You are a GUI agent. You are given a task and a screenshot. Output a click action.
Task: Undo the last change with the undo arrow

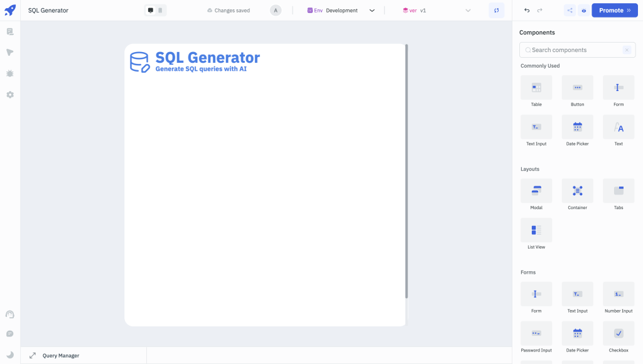click(x=527, y=10)
